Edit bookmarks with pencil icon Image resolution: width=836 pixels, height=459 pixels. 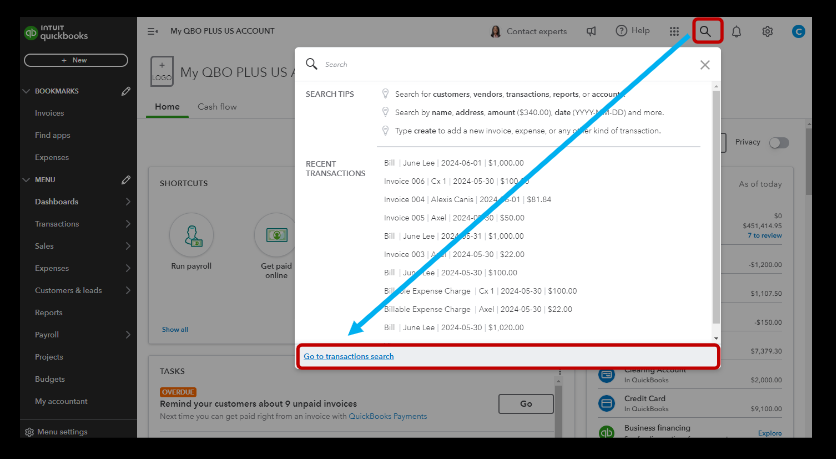(126, 91)
